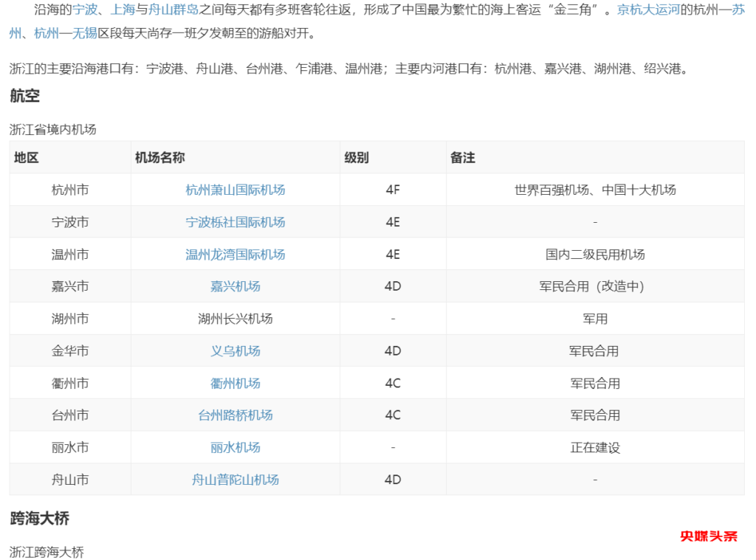Follow the 舟山群岛 link

[x=173, y=10]
